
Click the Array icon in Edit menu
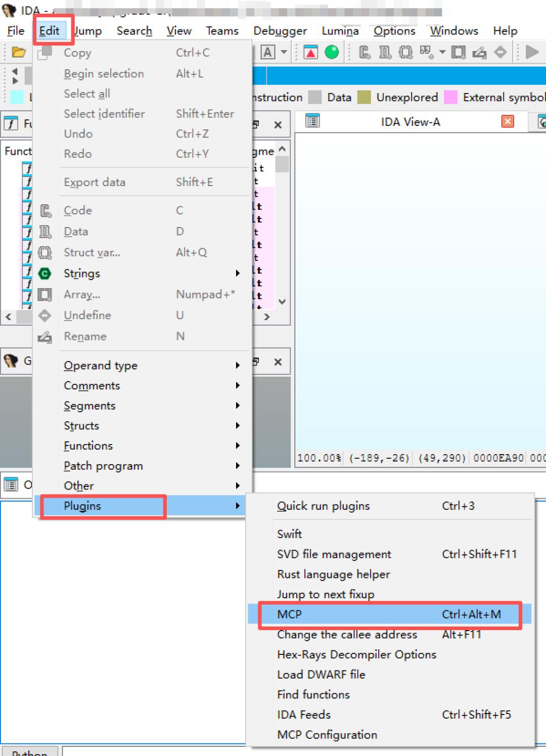(x=45, y=294)
